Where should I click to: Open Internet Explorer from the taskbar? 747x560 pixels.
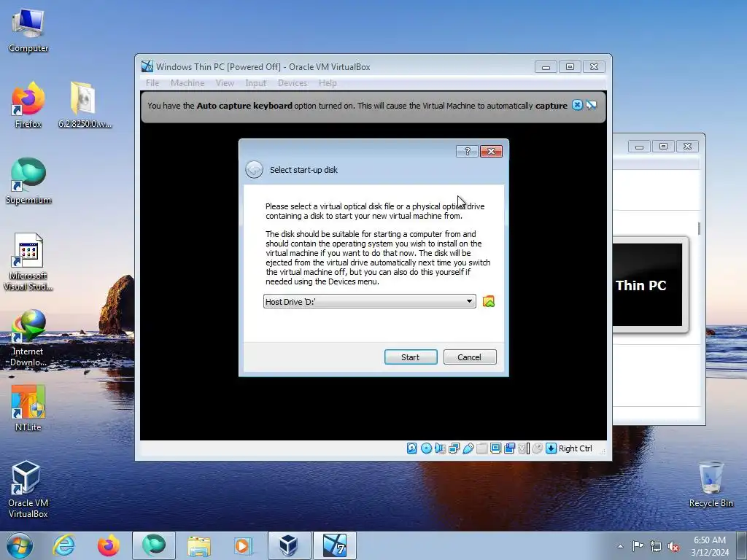[64, 545]
